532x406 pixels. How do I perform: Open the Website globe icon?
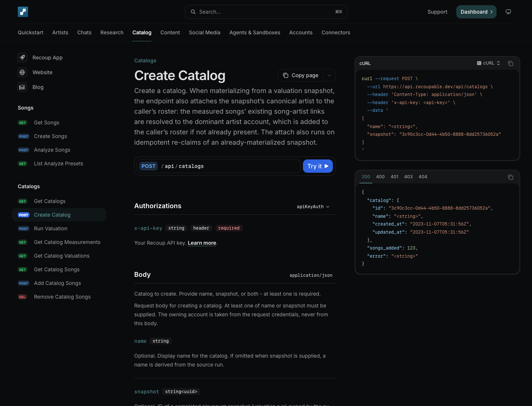[x=22, y=72]
